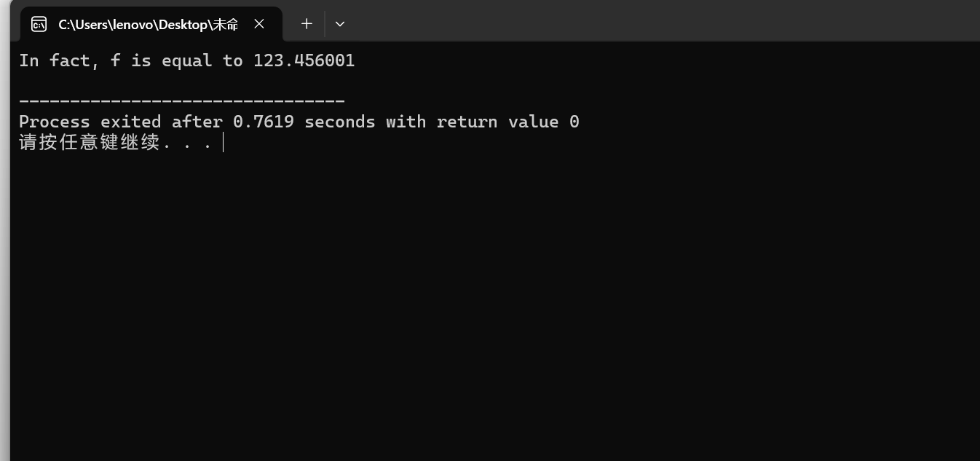
Task: Click the terminal icon in the tab
Action: click(39, 24)
